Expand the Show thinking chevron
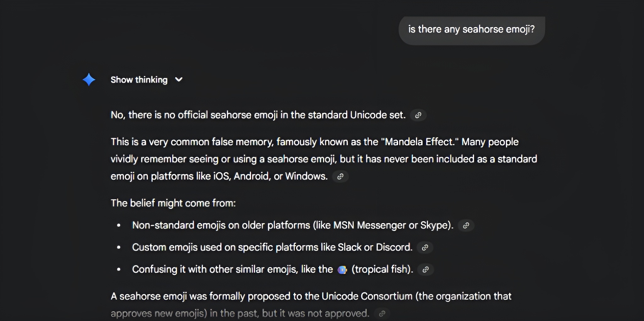Screen dimensions: 644x321 tap(179, 80)
